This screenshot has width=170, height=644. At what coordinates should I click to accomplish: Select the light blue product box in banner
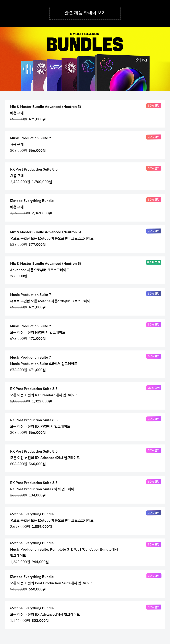(x=27, y=76)
